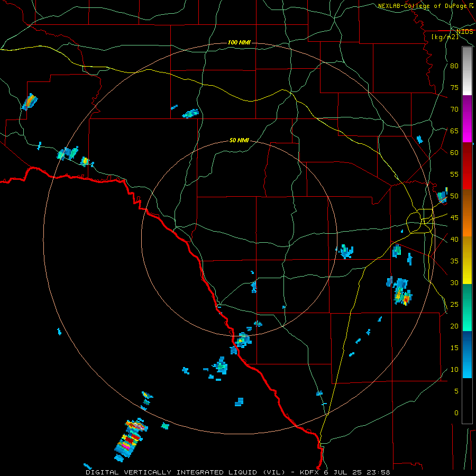The width and height of the screenshot is (476, 476).
Task: Click the 35 value on the color scale
Action: coord(454,261)
